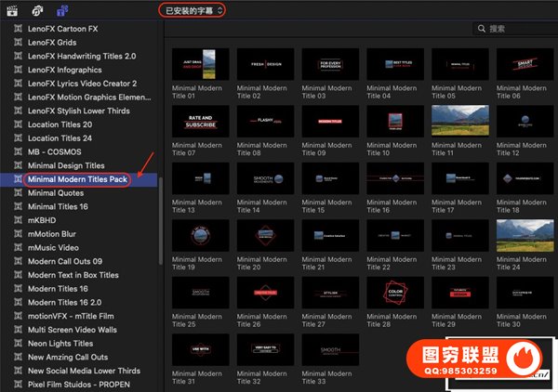Click the magnifier icon in search box
This screenshot has height=392, width=558.
tap(480, 30)
